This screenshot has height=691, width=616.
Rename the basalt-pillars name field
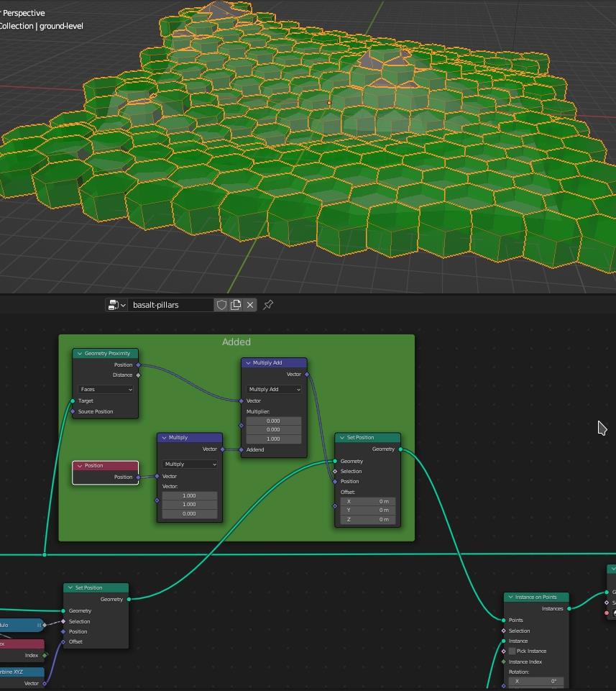pyautogui.click(x=171, y=305)
